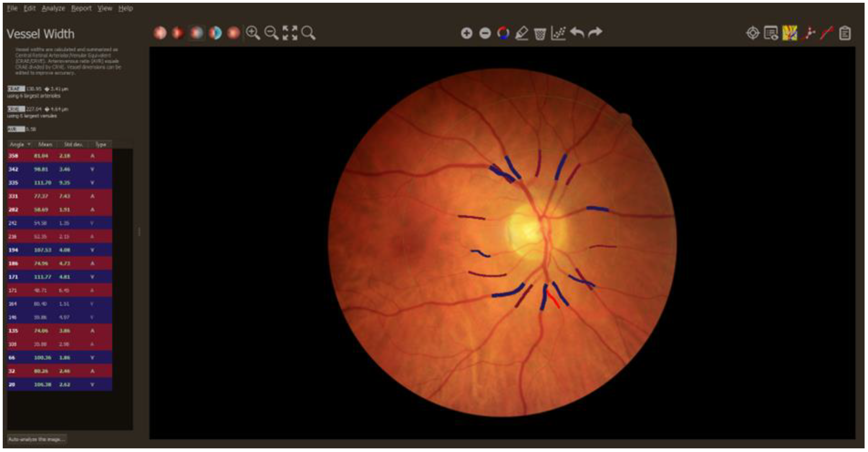This screenshot has height=452, width=868.
Task: Click the fit-to-screen arrows icon
Action: [x=290, y=33]
